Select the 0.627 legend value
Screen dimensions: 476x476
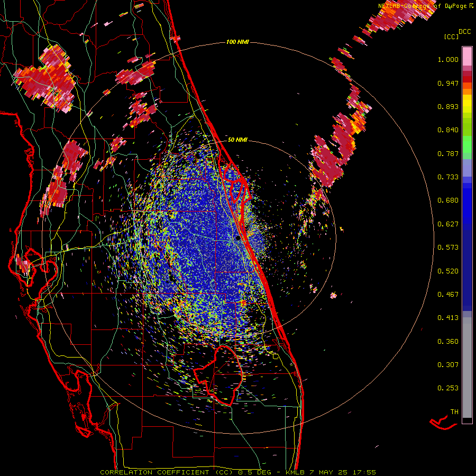[448, 224]
